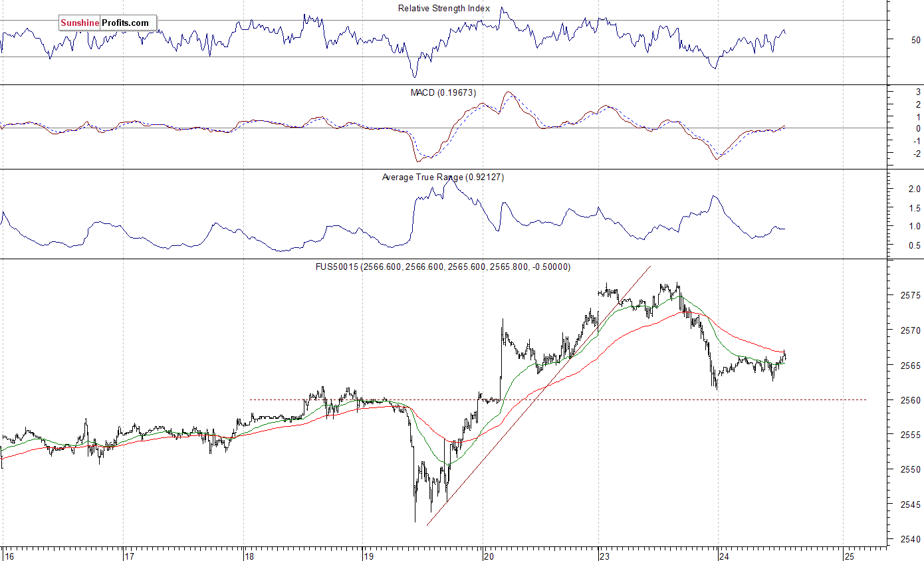Click the 2545 price axis label

(911, 504)
